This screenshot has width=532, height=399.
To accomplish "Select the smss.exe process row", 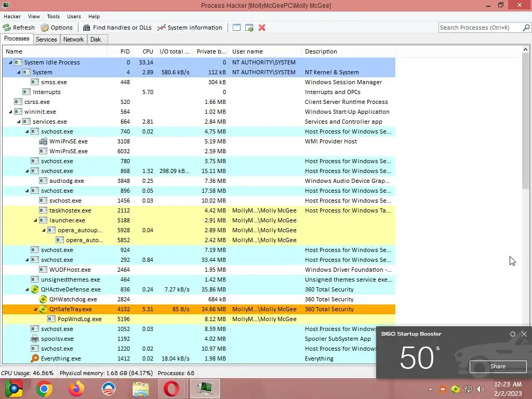I will (x=199, y=82).
